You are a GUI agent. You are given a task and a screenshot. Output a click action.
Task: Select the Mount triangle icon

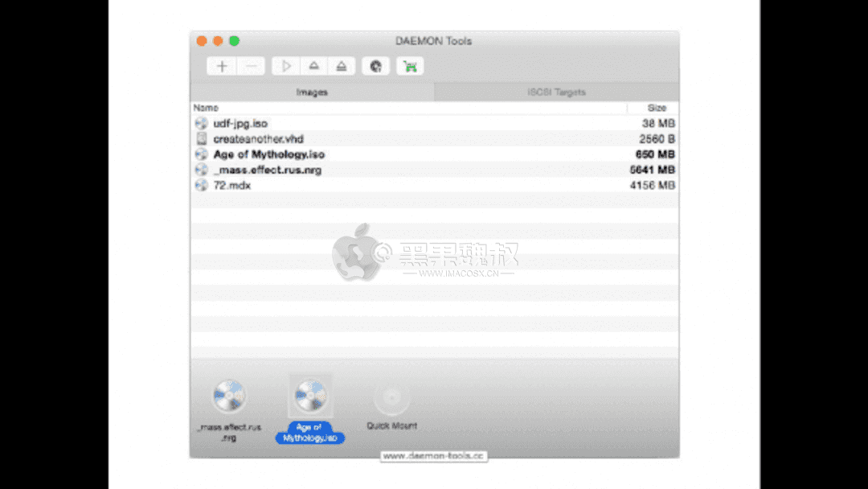click(x=286, y=66)
